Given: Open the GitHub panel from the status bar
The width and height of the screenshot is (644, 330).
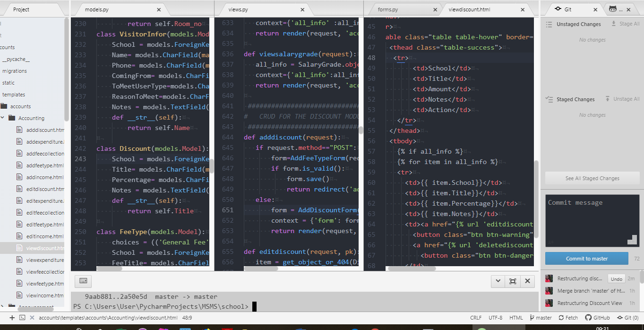Looking at the screenshot, I should point(597,318).
